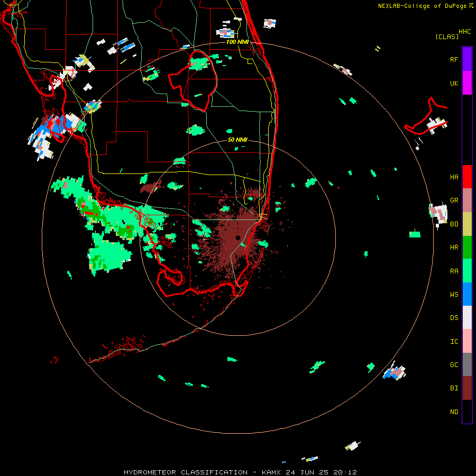
Task: Click the UK magenta legend swatch
Action: click(467, 83)
